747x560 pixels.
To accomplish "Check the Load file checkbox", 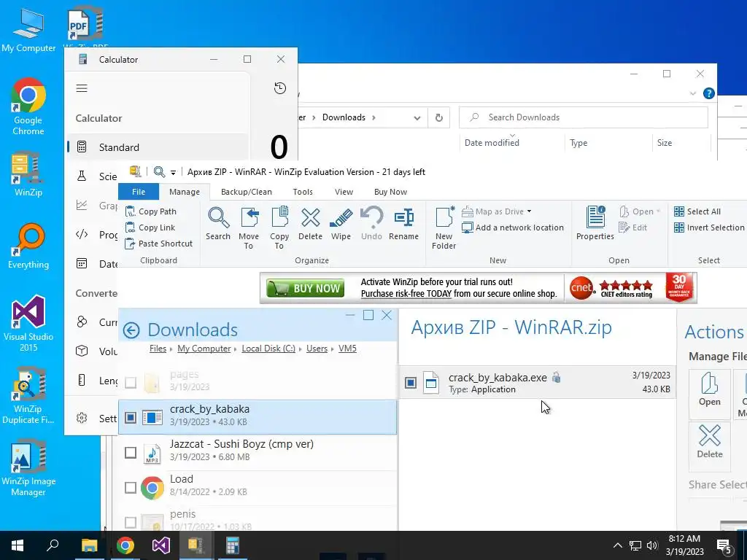I will [131, 488].
